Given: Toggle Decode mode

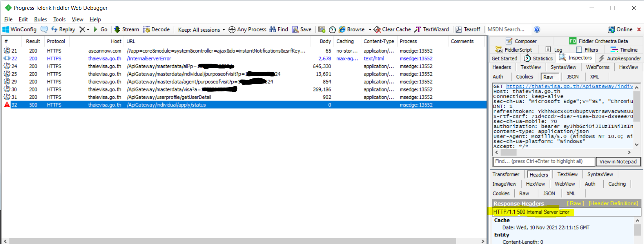Looking at the screenshot, I should click(x=156, y=29).
